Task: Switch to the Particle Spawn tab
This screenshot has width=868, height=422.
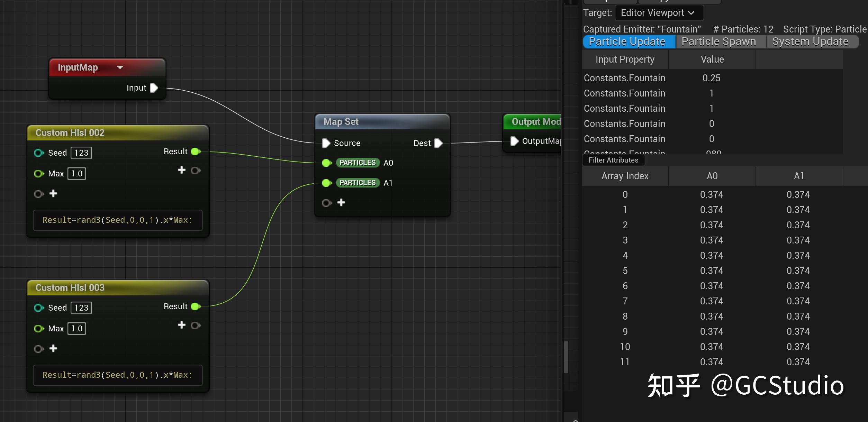Action: point(718,42)
